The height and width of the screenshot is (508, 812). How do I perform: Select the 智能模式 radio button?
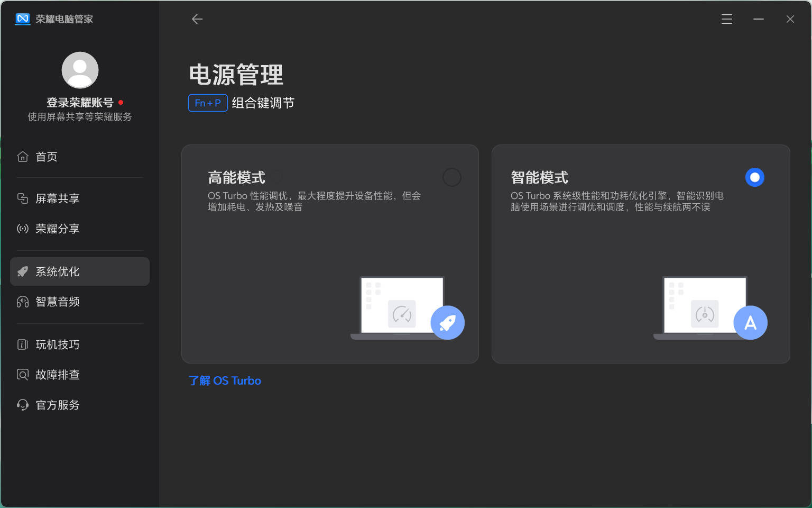(755, 177)
